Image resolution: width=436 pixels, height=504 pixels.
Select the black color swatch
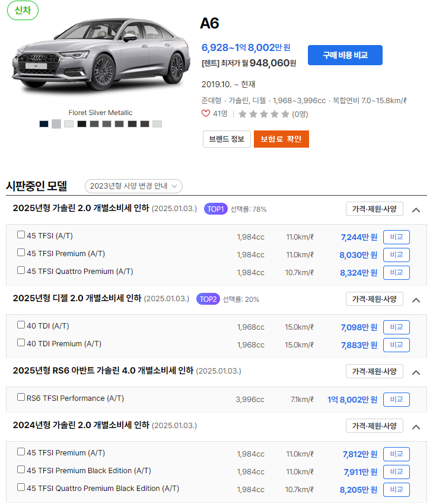coord(82,124)
